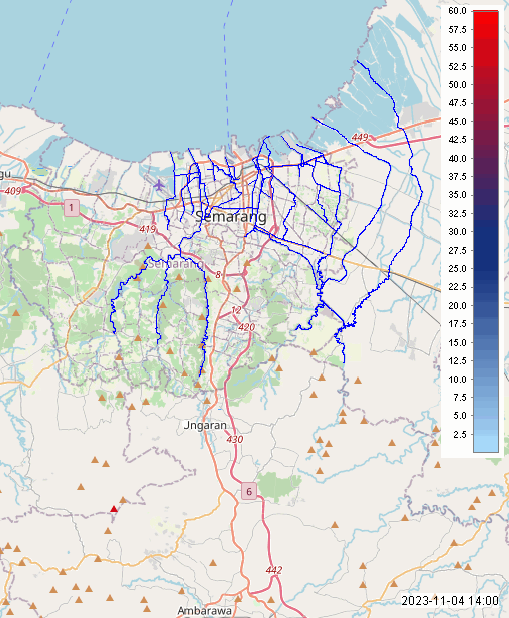Click road number 430 label
Image resolution: width=509 pixels, height=618 pixels.
pos(235,439)
